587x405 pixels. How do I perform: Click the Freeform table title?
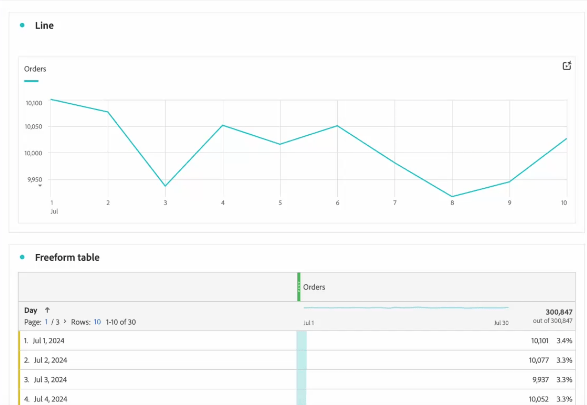click(x=67, y=258)
